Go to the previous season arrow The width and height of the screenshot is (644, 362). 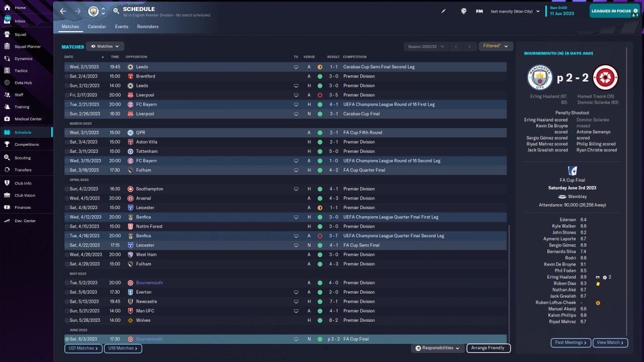(x=456, y=46)
